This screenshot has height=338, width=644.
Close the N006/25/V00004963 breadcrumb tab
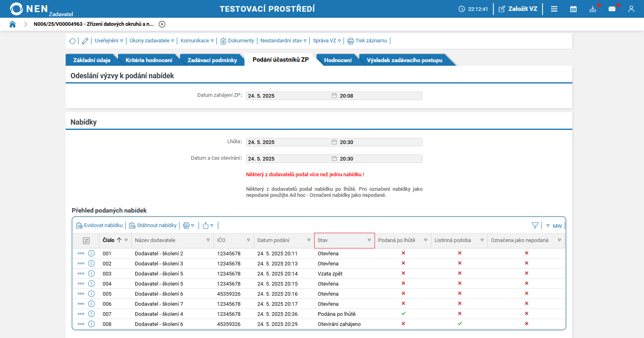162,24
